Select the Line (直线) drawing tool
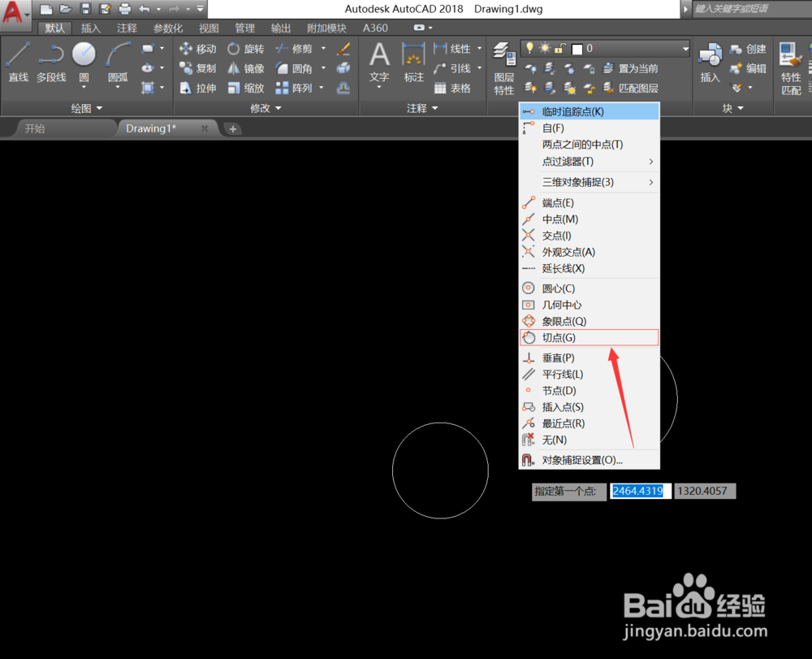The width and height of the screenshot is (812, 659). pos(18,63)
